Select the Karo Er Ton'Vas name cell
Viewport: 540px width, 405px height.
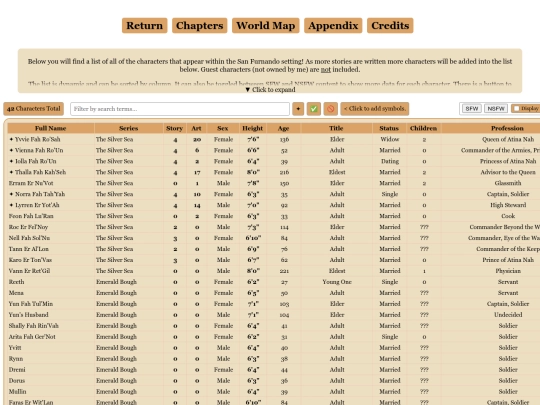51,260
